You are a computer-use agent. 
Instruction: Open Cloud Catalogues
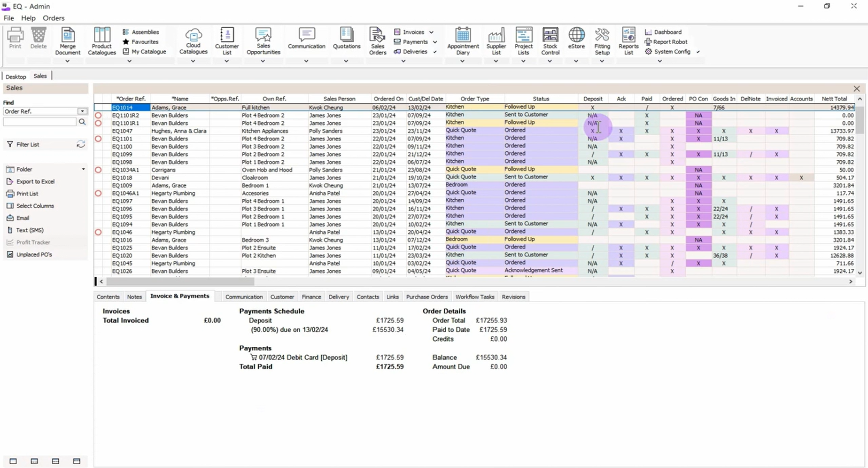pyautogui.click(x=193, y=41)
